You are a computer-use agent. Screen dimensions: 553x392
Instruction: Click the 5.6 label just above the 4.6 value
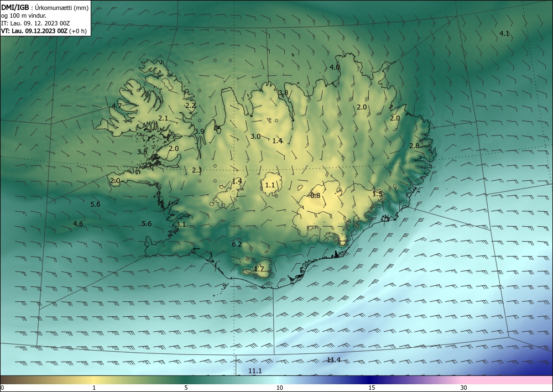point(95,204)
